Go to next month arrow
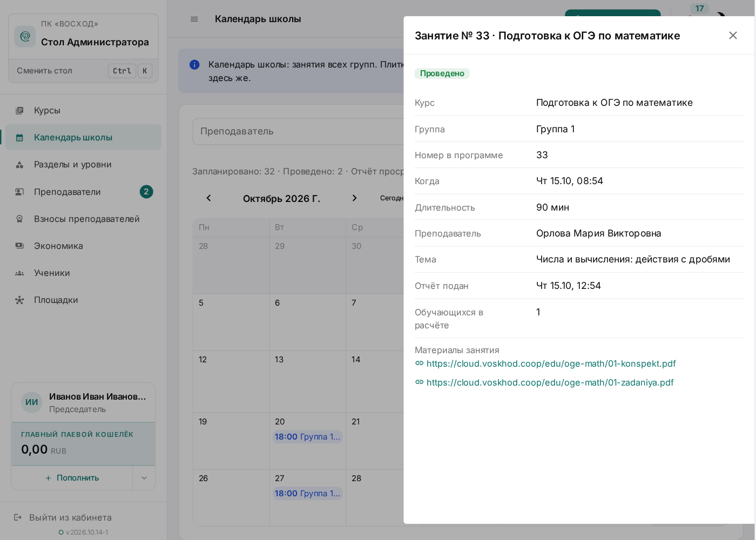The width and height of the screenshot is (756, 540). 354,198
